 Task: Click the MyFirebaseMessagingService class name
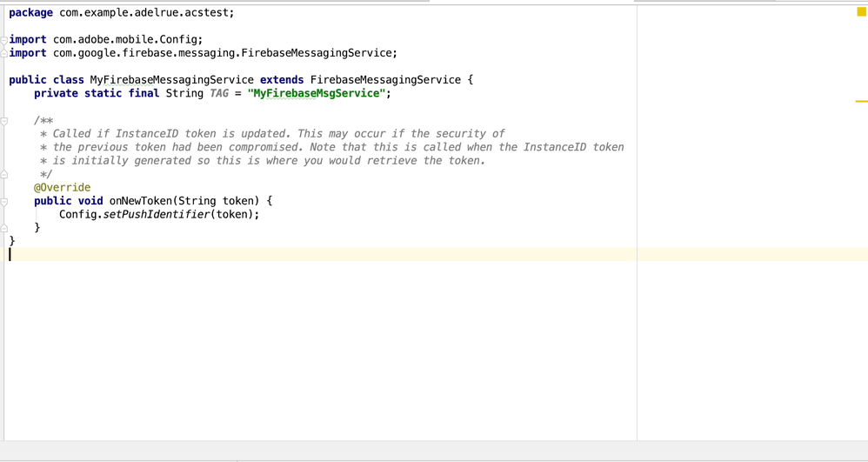click(x=171, y=80)
